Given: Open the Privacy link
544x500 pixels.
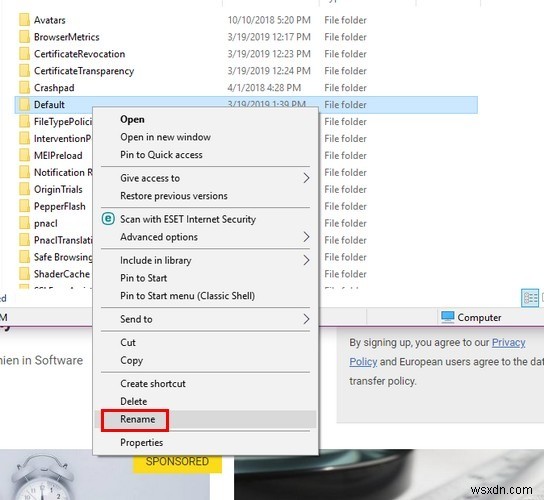Looking at the screenshot, I should click(x=509, y=342).
